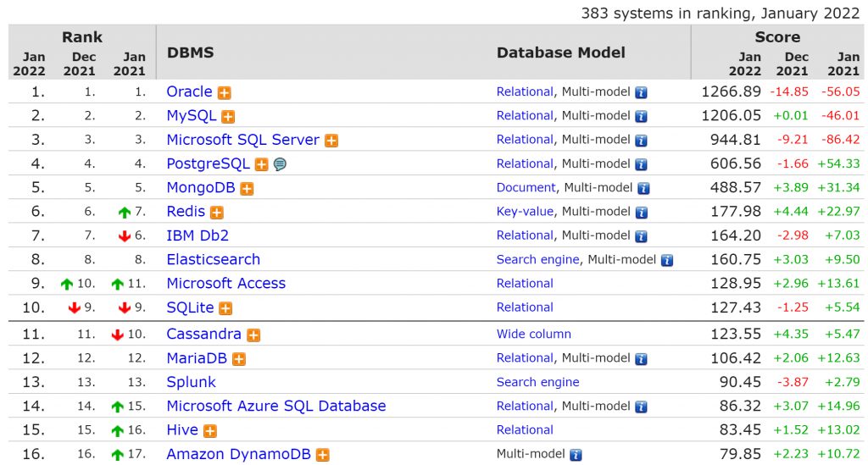Click the orange plus icon beside Redis
Image resolution: width=868 pixels, height=465 pixels.
pos(217,213)
